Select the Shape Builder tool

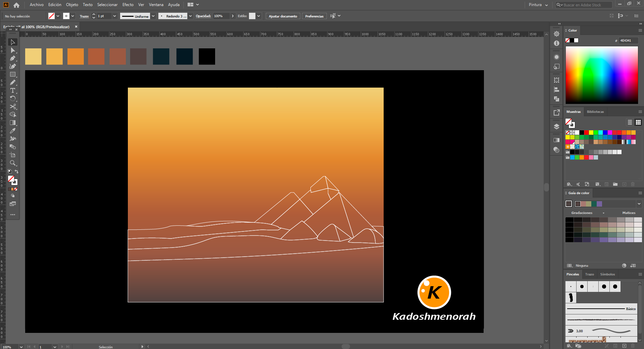pos(13,115)
